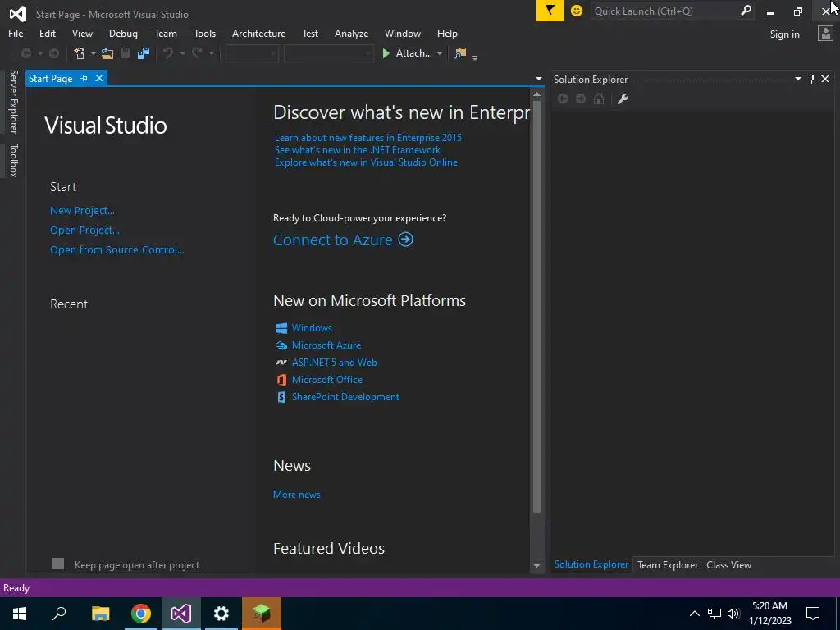Switch to the Class View tab
This screenshot has height=630, width=840.
pos(728,564)
